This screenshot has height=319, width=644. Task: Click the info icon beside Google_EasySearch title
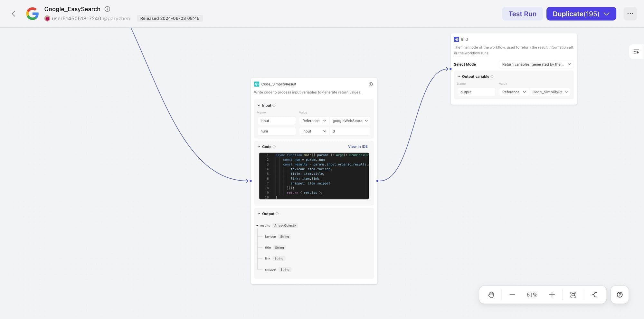point(107,9)
